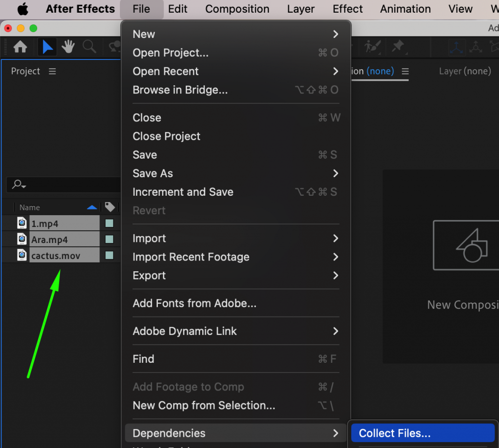Click the Local Axis Mode icon

click(x=456, y=47)
